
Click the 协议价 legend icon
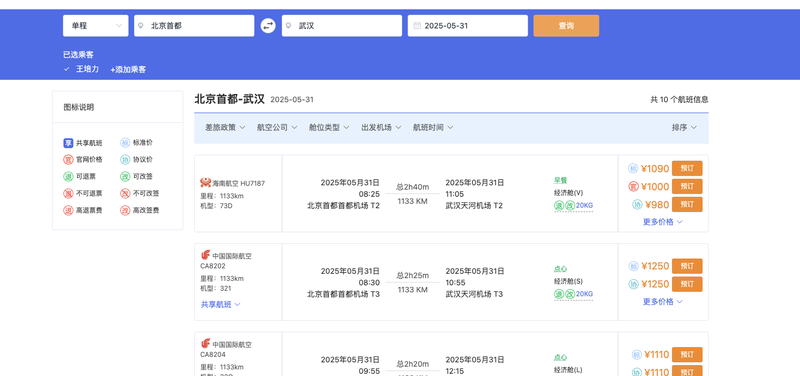pyautogui.click(x=125, y=160)
